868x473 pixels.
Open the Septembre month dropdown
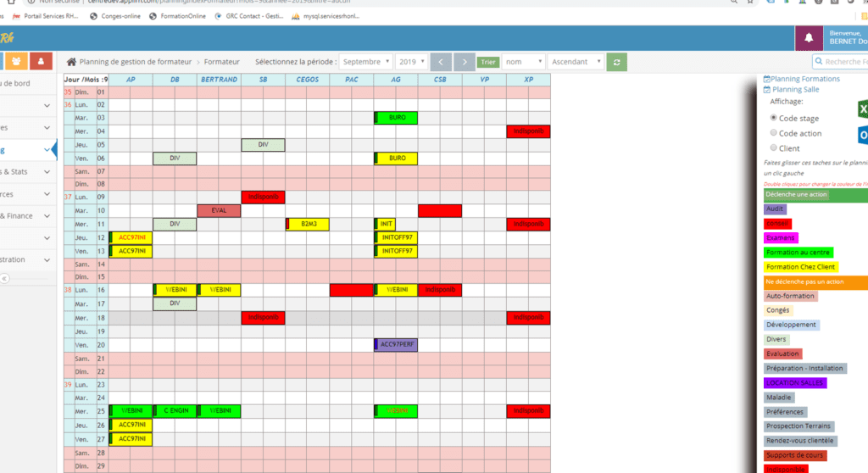(366, 62)
